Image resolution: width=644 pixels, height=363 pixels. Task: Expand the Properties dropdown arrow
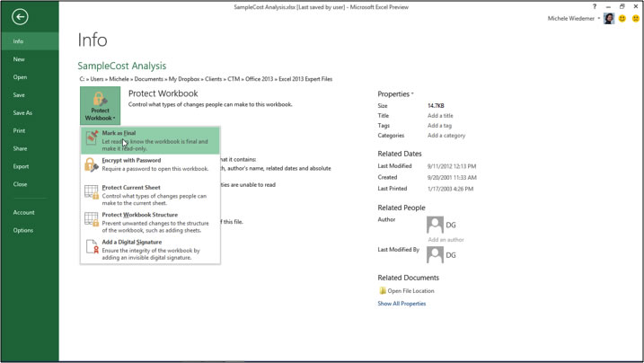pyautogui.click(x=412, y=94)
